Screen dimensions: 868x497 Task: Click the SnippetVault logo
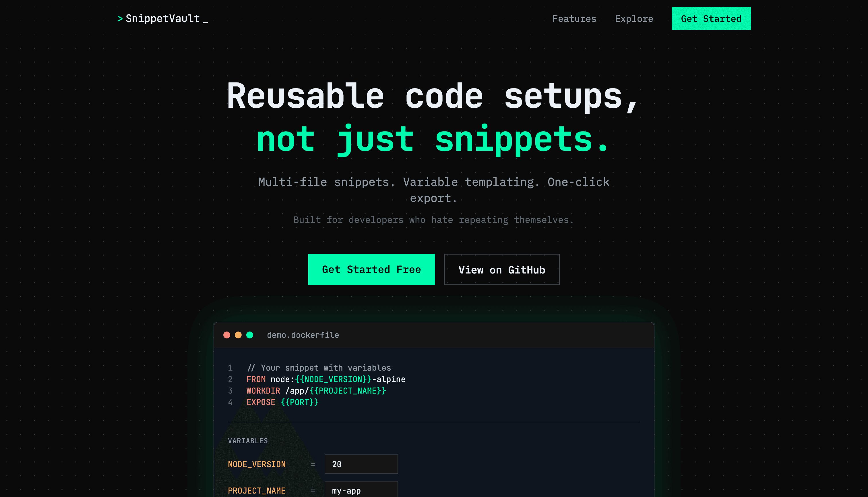pos(163,18)
